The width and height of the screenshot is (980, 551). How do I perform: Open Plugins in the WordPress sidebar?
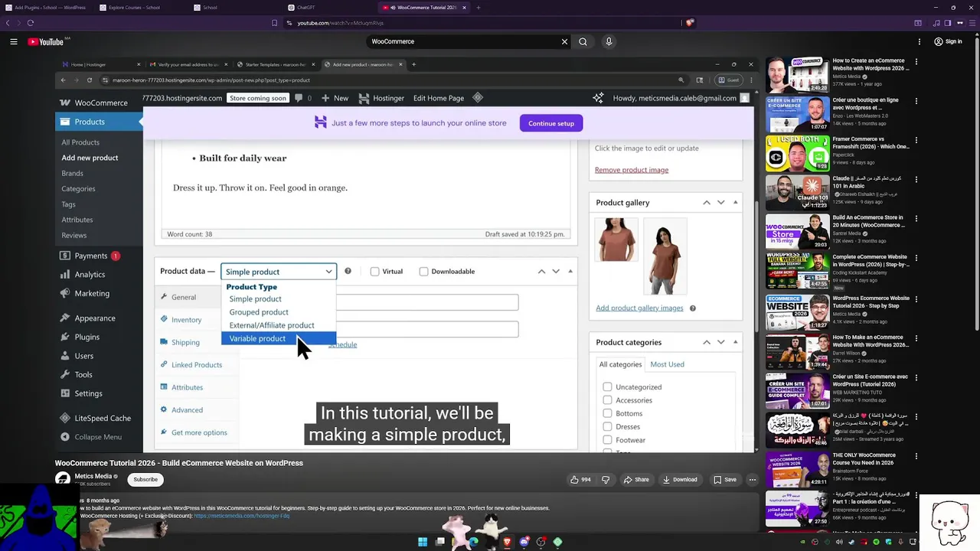click(87, 337)
